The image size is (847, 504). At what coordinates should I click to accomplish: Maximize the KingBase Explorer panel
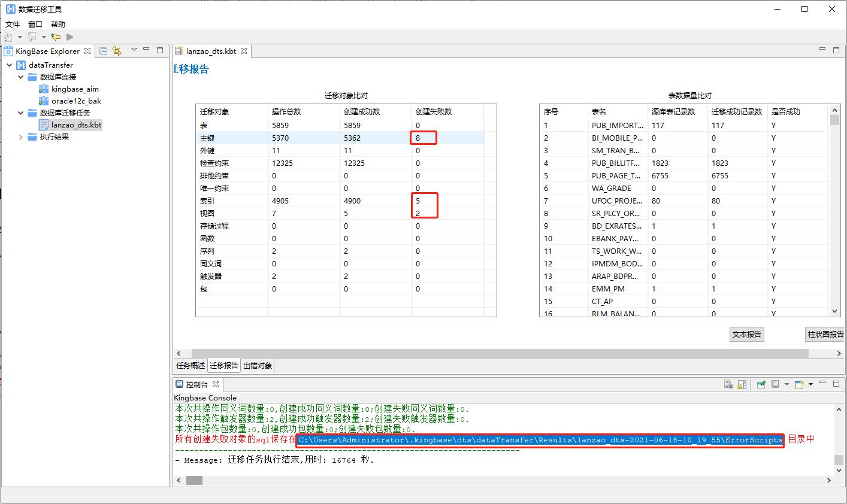click(160, 50)
